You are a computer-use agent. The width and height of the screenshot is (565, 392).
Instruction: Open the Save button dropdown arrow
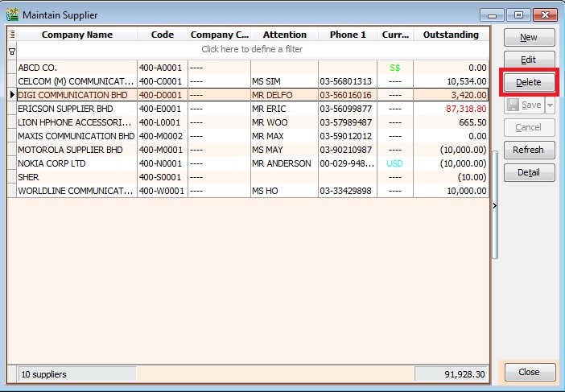pyautogui.click(x=551, y=105)
